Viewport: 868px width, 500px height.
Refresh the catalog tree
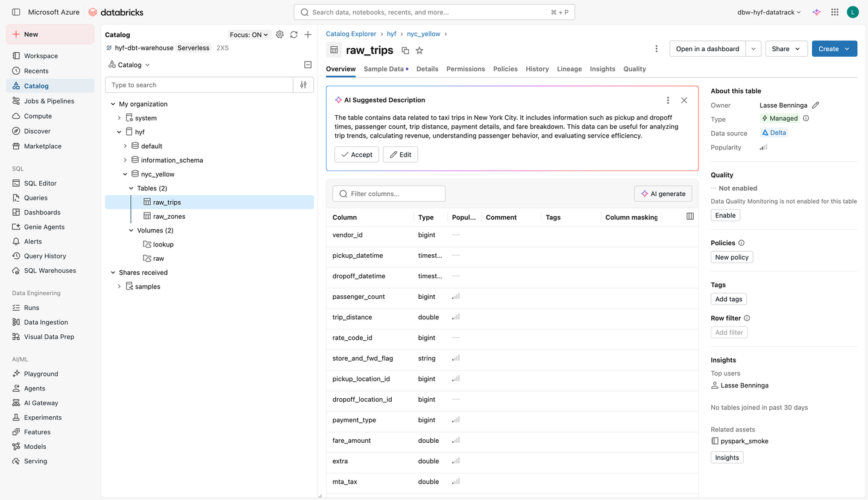click(294, 35)
